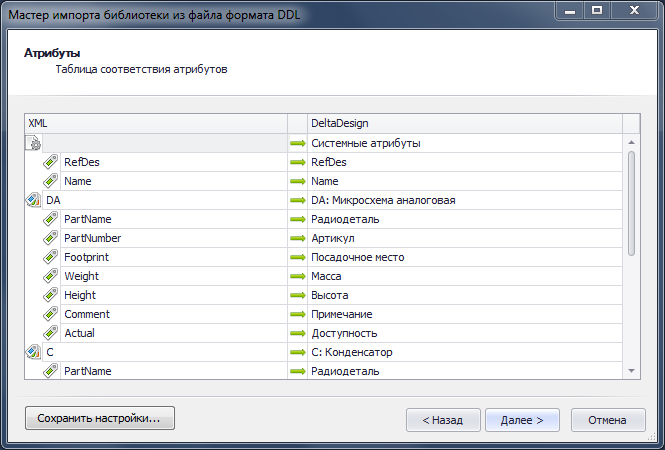Click the DA component group icon
The height and width of the screenshot is (450, 665).
click(x=33, y=200)
